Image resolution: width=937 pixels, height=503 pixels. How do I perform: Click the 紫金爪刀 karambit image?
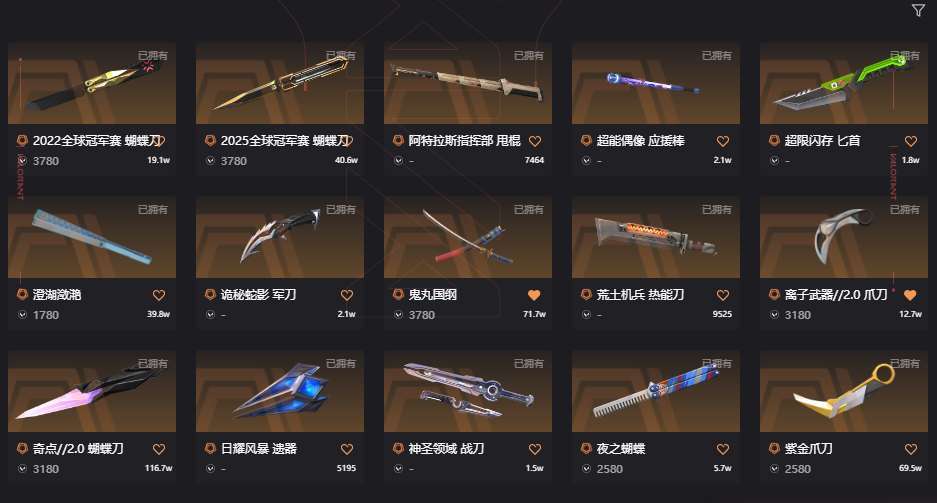(844, 391)
